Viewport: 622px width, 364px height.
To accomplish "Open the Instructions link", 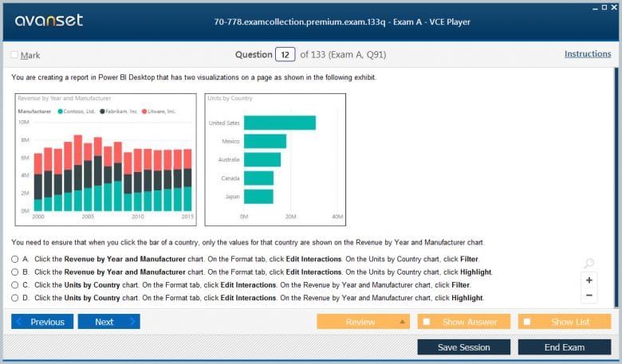I will 588,54.
